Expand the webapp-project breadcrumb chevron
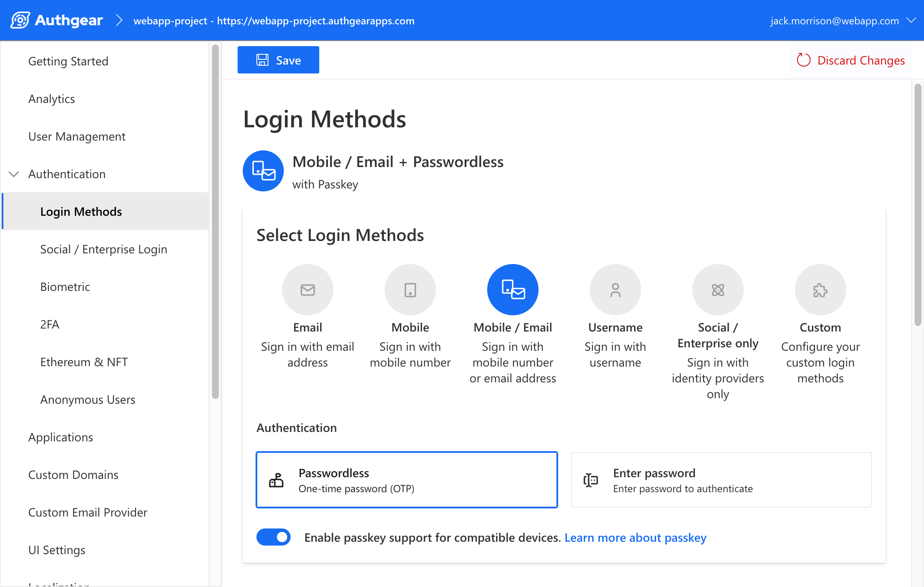This screenshot has width=924, height=587. (119, 20)
